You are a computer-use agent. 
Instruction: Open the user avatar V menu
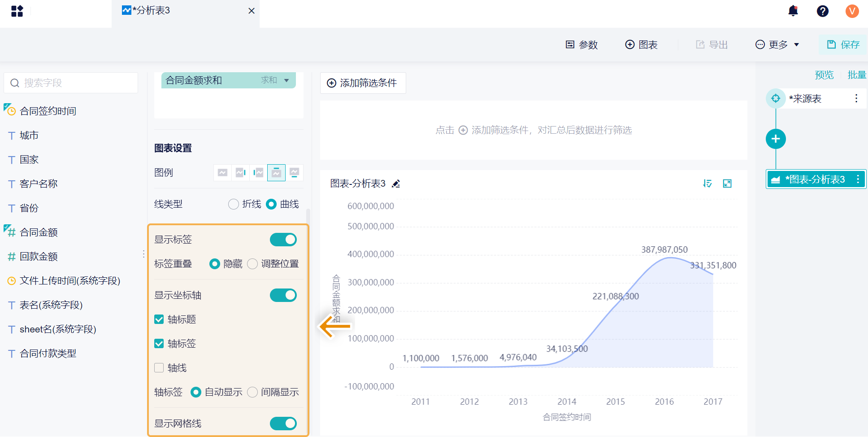[852, 11]
